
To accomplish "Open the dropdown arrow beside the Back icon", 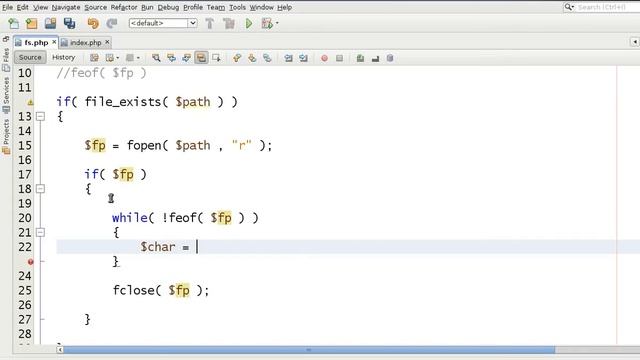I will coord(118,58).
